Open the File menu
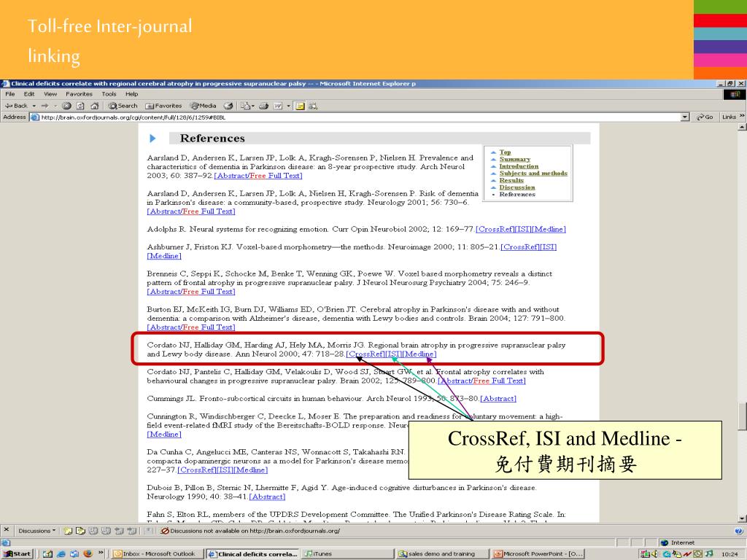Image resolution: width=747 pixels, height=560 pixels. (x=10, y=94)
